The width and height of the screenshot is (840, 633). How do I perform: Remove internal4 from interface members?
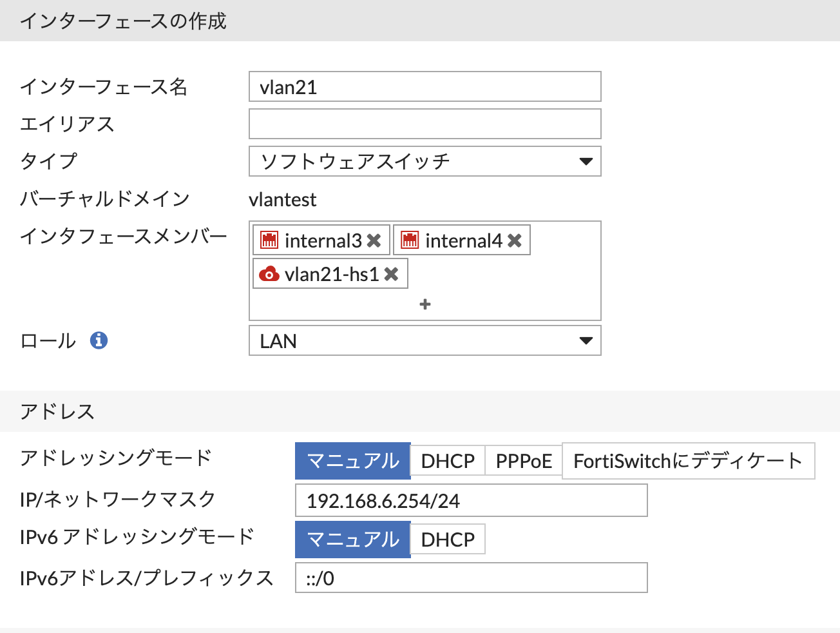point(514,240)
